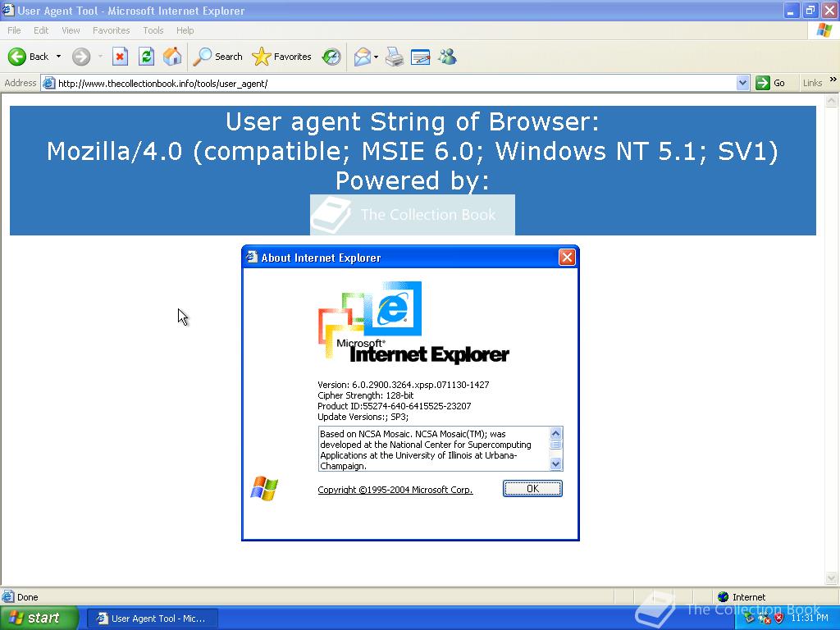The image size is (840, 630).
Task: Click the Version number text line
Action: [x=404, y=385]
